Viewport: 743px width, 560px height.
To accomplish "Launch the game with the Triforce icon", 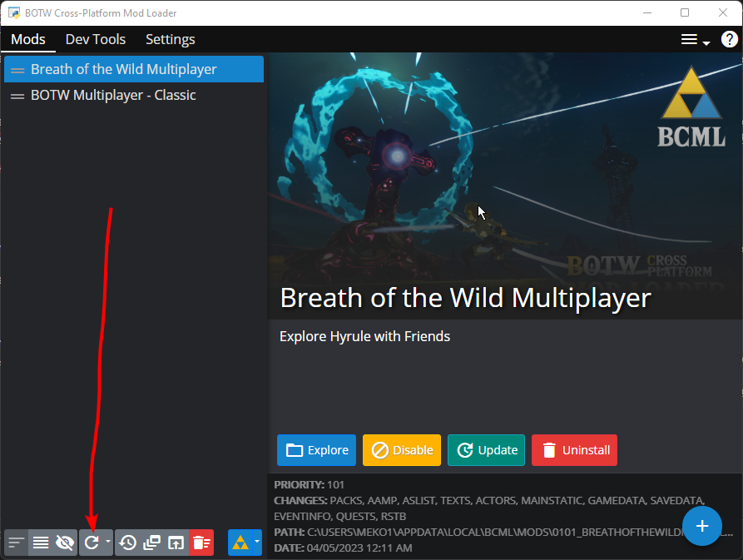I will coord(240,542).
